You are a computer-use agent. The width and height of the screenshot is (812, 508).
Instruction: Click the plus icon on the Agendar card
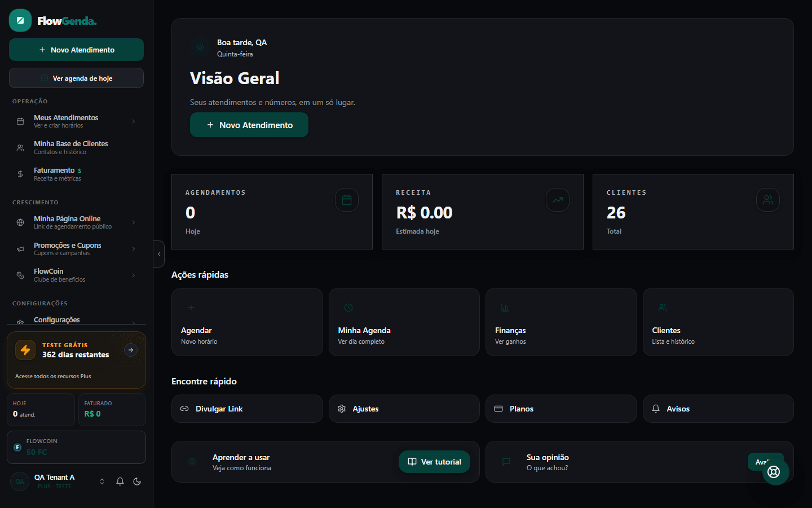click(x=191, y=308)
